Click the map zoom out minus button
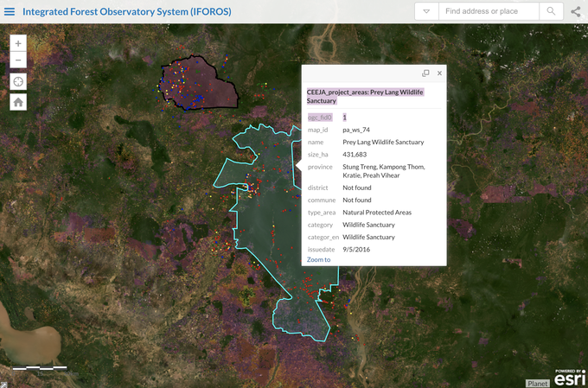This screenshot has width=588, height=388. (18, 60)
